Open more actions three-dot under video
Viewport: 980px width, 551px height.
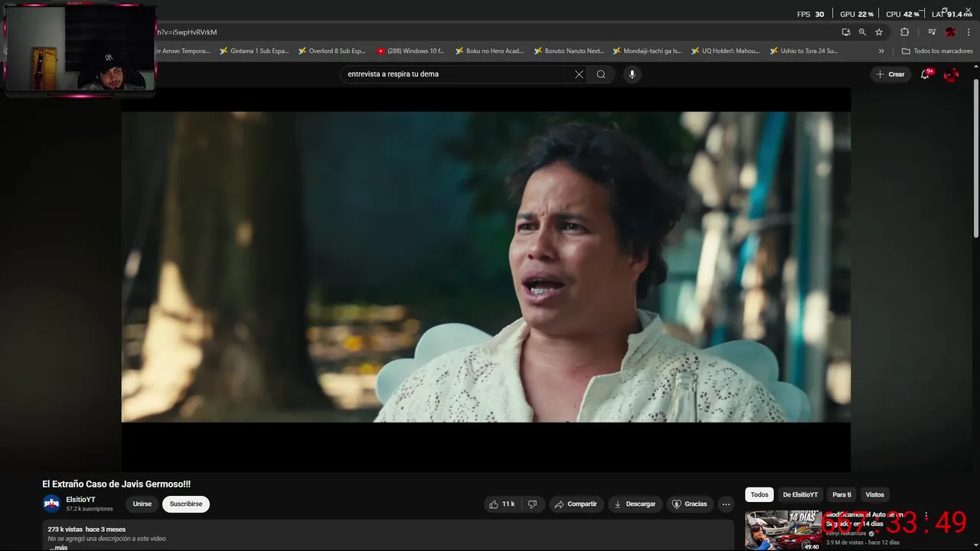(x=726, y=504)
